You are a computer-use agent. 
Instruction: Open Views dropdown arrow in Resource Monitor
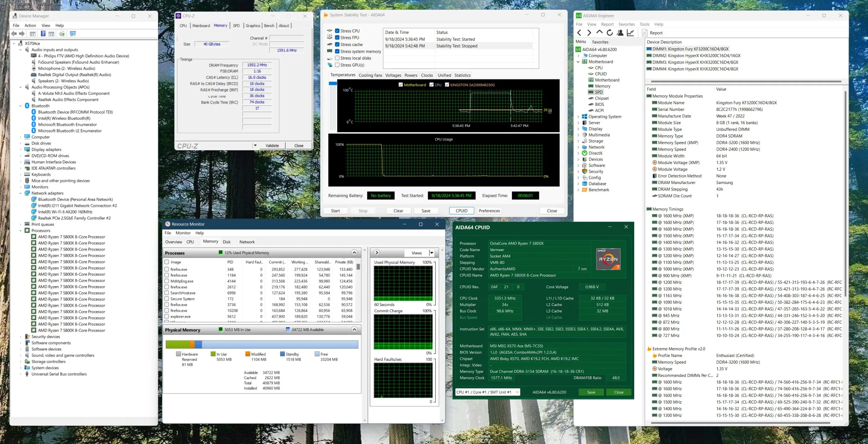click(432, 253)
